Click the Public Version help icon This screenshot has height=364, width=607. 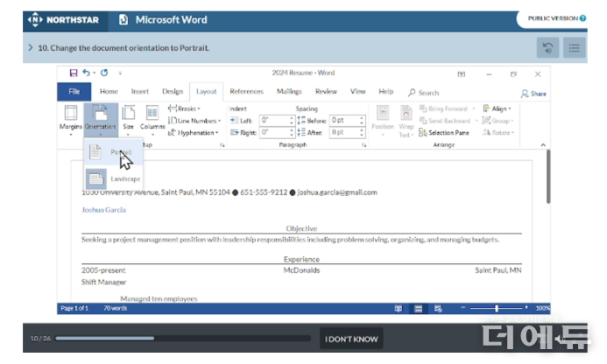pyautogui.click(x=582, y=18)
